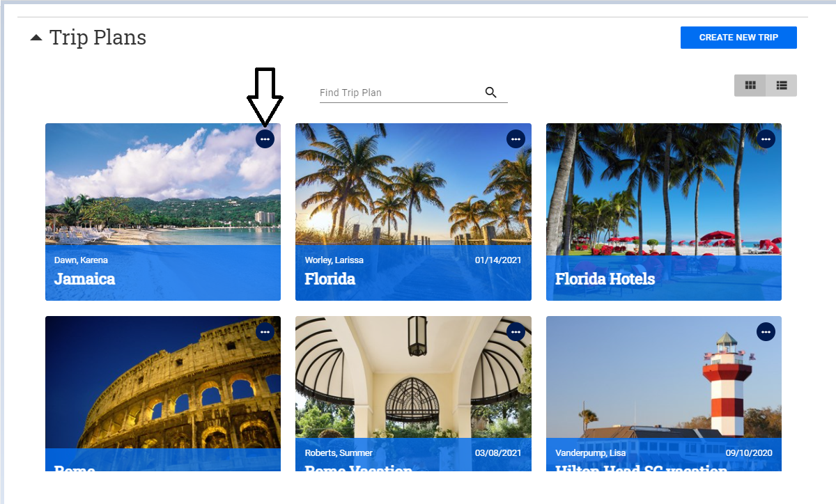Open the Rome Vacation trip by Roberts, Summer
Viewport: 836px width, 504px height.
[413, 383]
